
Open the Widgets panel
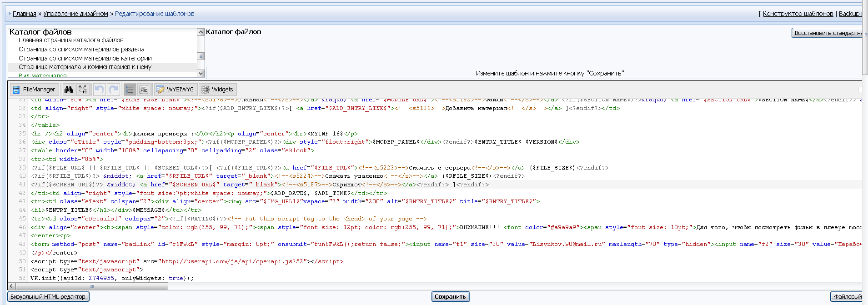tap(217, 90)
